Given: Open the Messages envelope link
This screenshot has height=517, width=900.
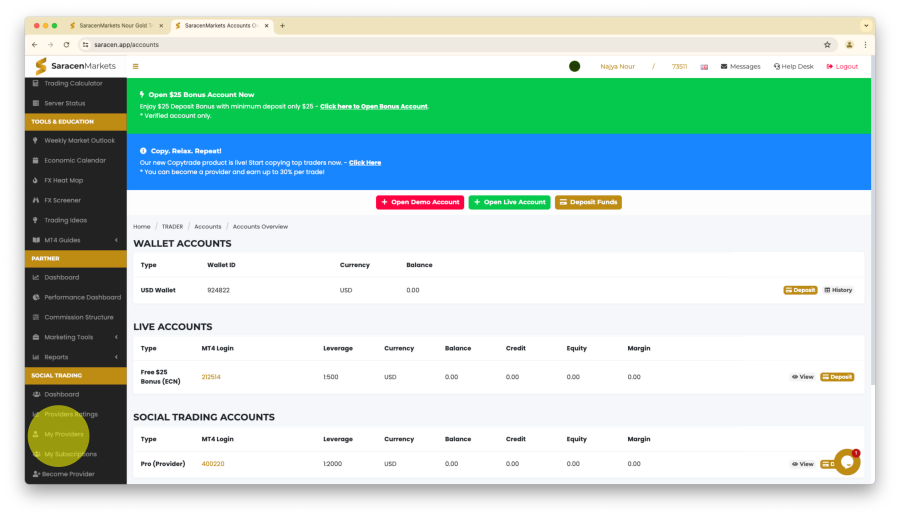Looking at the screenshot, I should click(740, 67).
